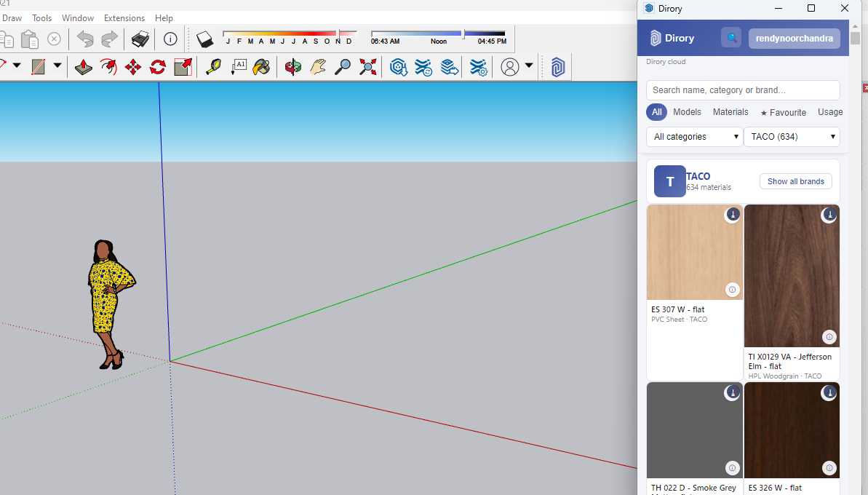The width and height of the screenshot is (868, 495).
Task: Select the Move tool
Action: point(133,67)
